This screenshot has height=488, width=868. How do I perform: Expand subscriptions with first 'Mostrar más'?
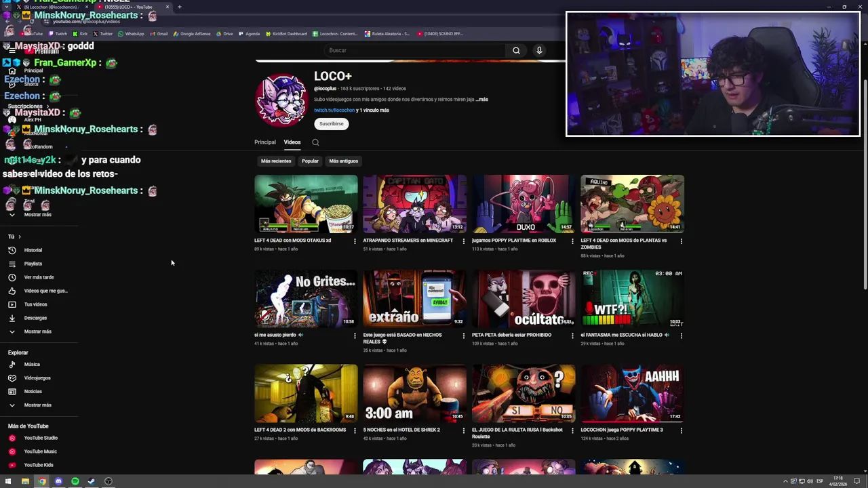tap(37, 215)
